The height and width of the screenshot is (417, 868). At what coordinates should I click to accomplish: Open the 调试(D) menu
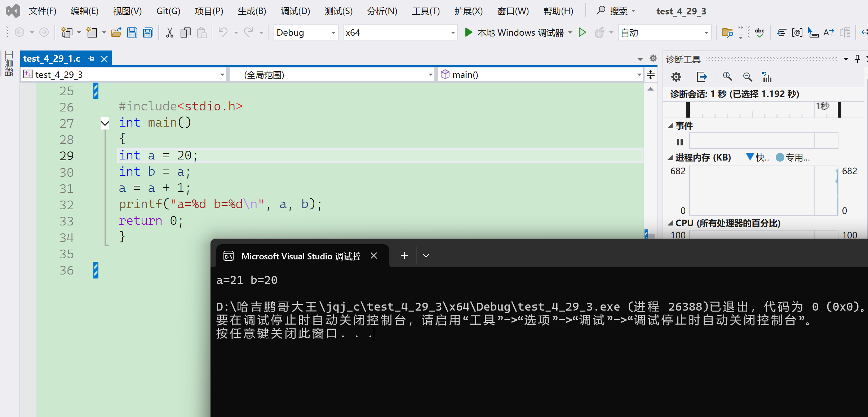295,11
